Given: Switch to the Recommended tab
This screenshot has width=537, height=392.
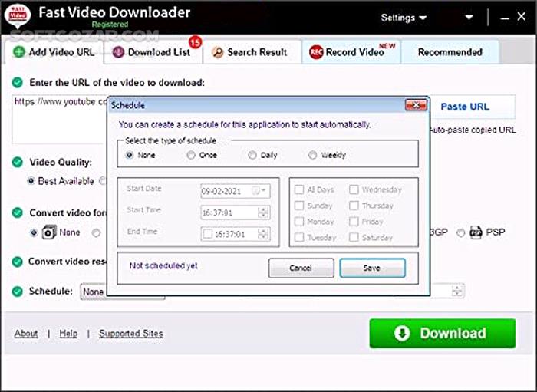Looking at the screenshot, I should tap(450, 52).
